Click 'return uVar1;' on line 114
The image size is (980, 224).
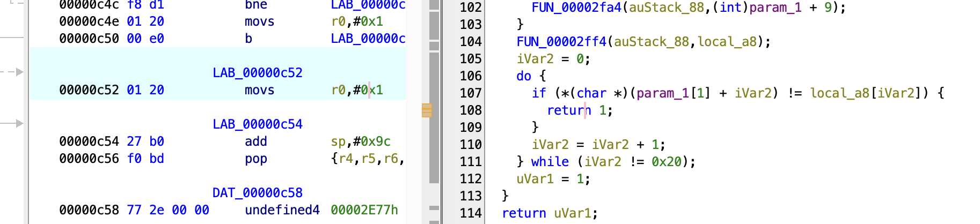(x=550, y=213)
